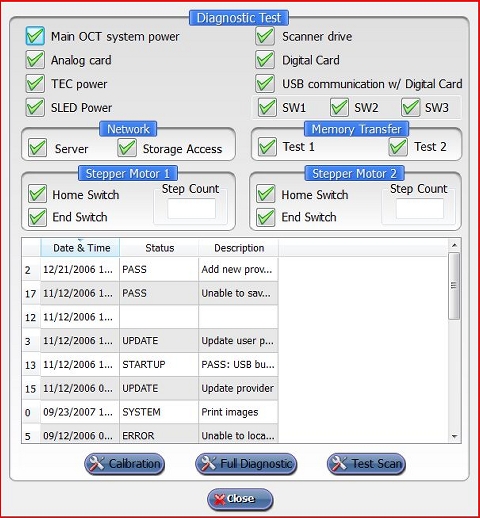Viewport: 480px width, 518px height.
Task: Click the red X icon on Close button
Action: click(220, 499)
